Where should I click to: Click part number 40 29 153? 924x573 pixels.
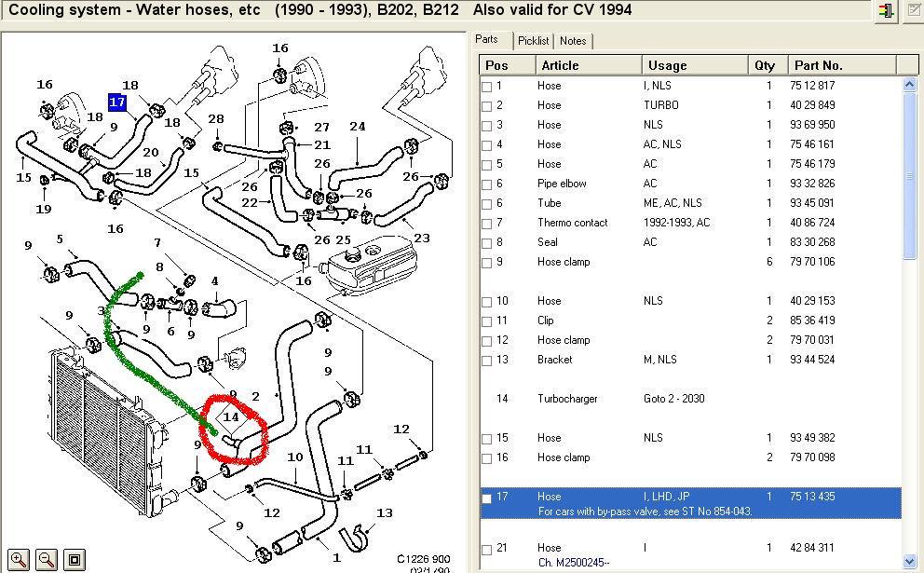[812, 301]
